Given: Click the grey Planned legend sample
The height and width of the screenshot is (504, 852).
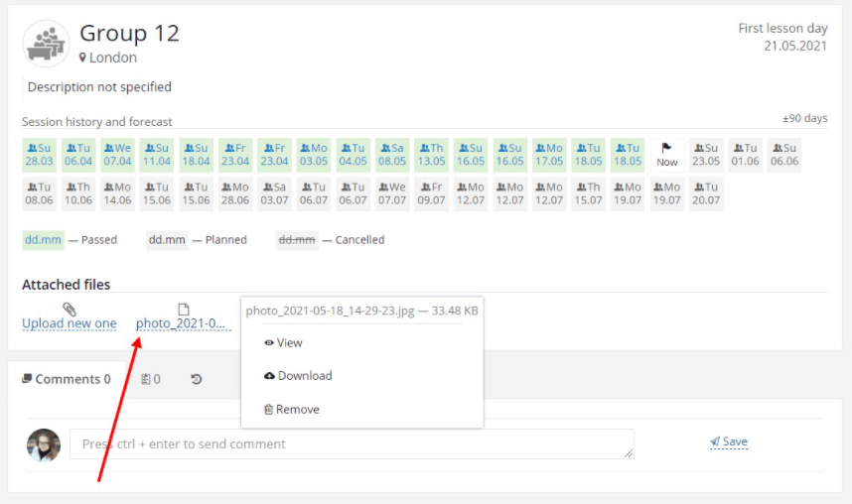Looking at the screenshot, I should tap(167, 240).
